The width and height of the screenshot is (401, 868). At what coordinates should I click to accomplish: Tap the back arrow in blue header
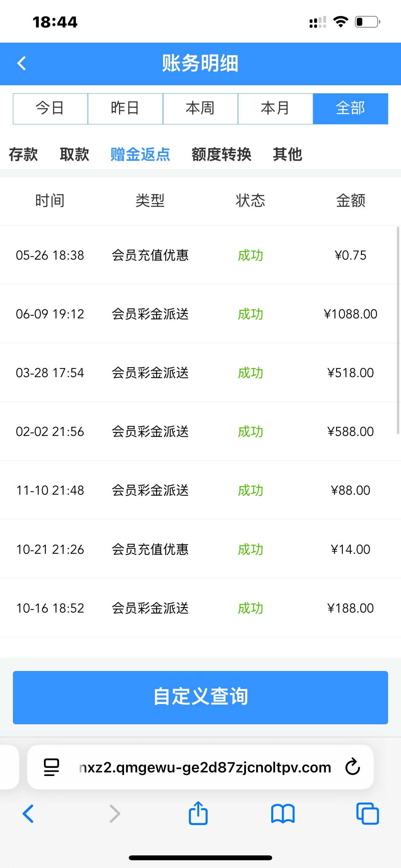[22, 63]
